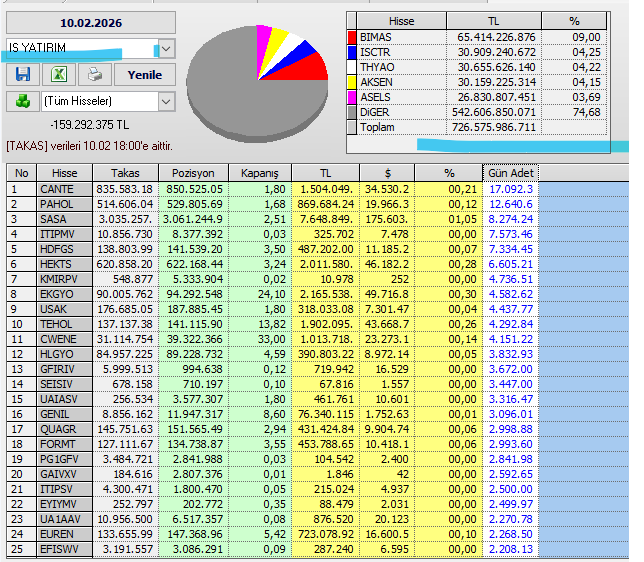
Task: Sort the table by the Kapanış column
Action: pyautogui.click(x=260, y=173)
